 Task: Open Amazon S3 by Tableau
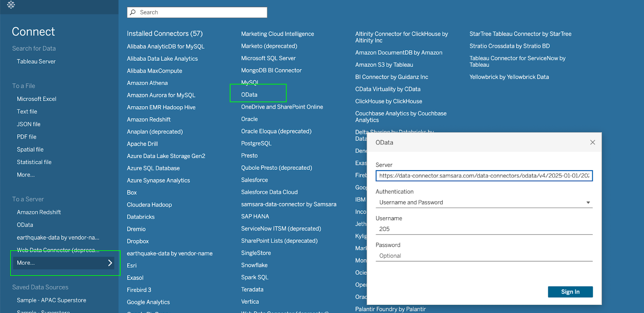tap(384, 65)
